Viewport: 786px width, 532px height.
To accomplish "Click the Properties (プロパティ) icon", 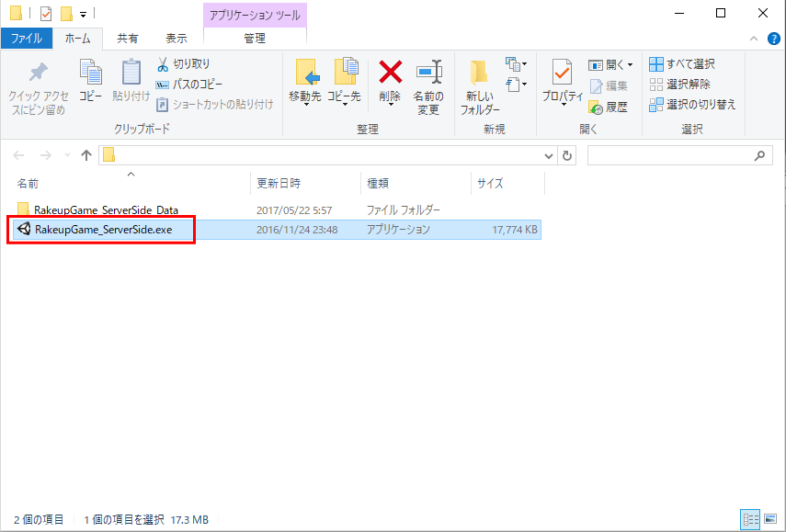I will [562, 73].
